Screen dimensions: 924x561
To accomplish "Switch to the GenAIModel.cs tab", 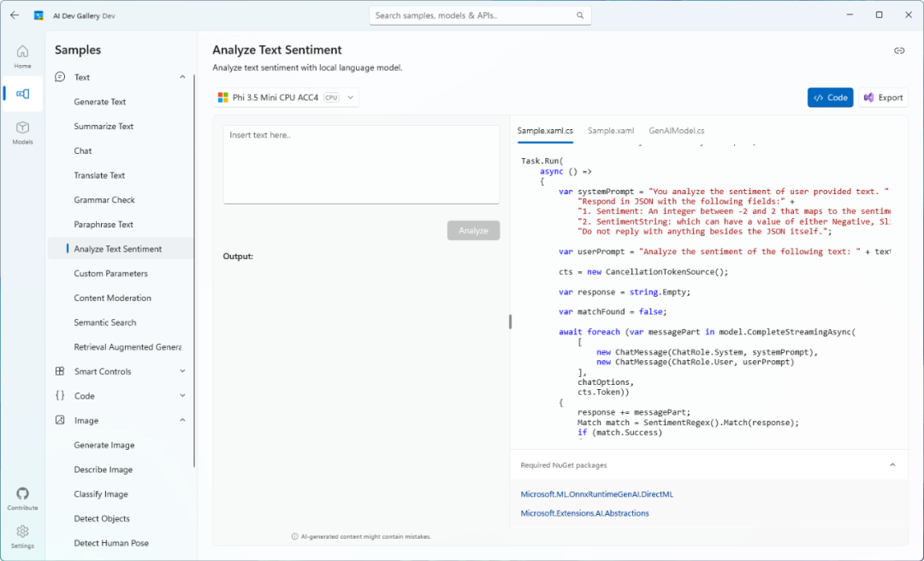I will tap(676, 131).
